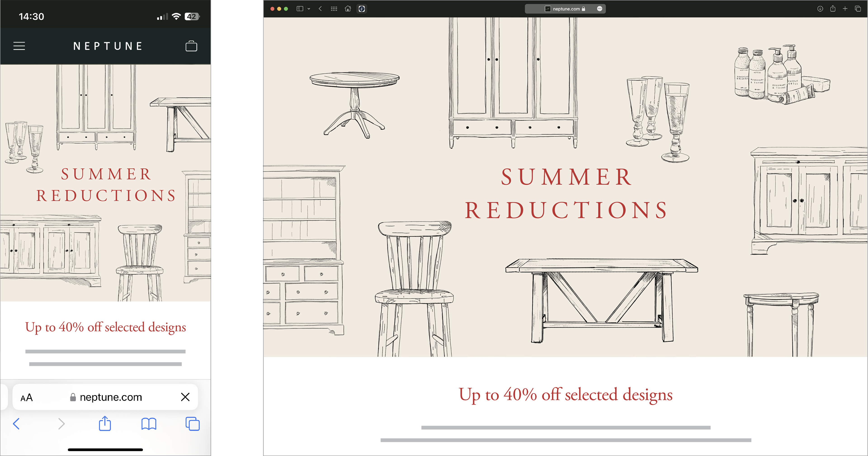Toggle the desktop Safari sidebar
This screenshot has height=456, width=868.
point(300,9)
